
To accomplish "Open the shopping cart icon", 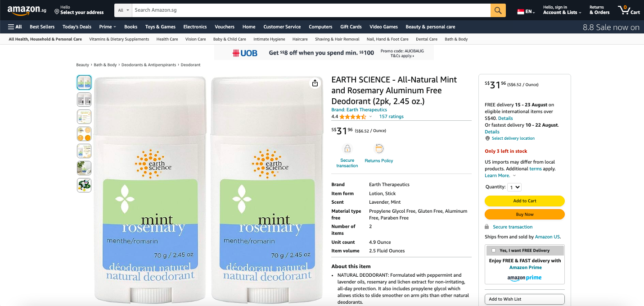I will point(629,10).
